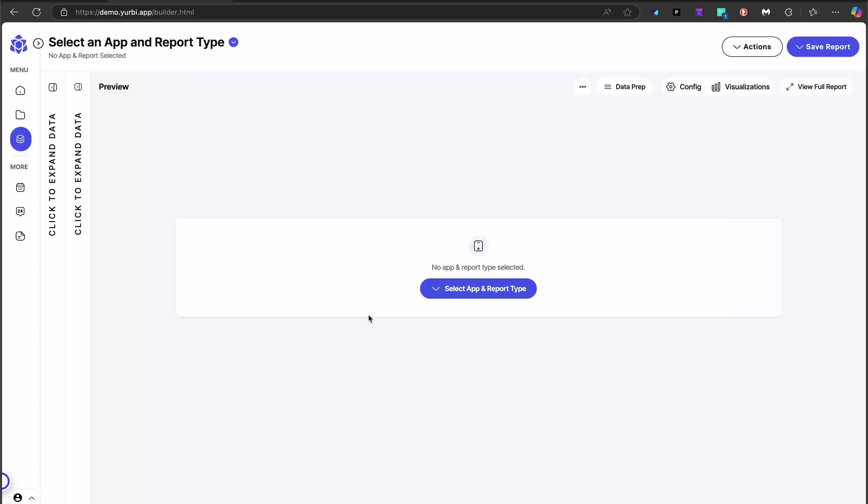The height and width of the screenshot is (504, 868).
Task: Click Select App & Report Type button
Action: coord(478,289)
